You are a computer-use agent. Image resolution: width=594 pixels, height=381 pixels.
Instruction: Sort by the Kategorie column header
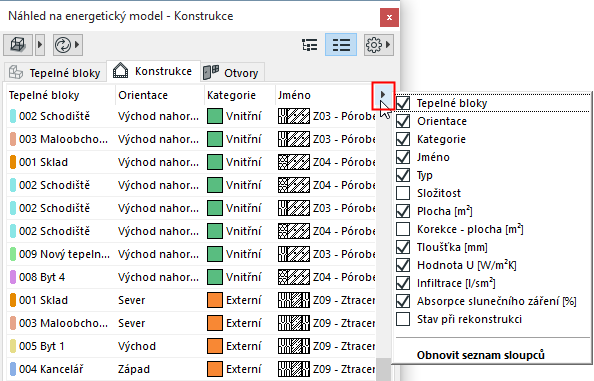pos(231,95)
